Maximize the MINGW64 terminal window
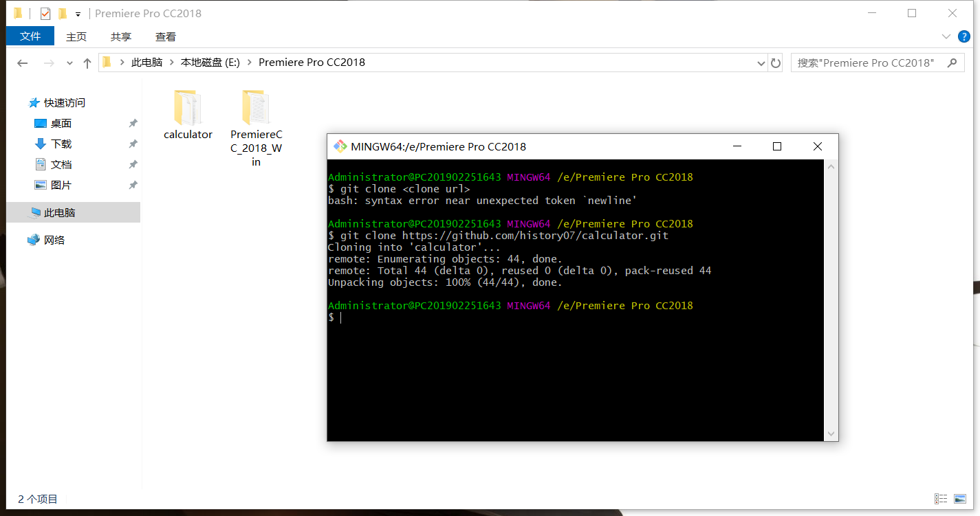 coord(777,146)
